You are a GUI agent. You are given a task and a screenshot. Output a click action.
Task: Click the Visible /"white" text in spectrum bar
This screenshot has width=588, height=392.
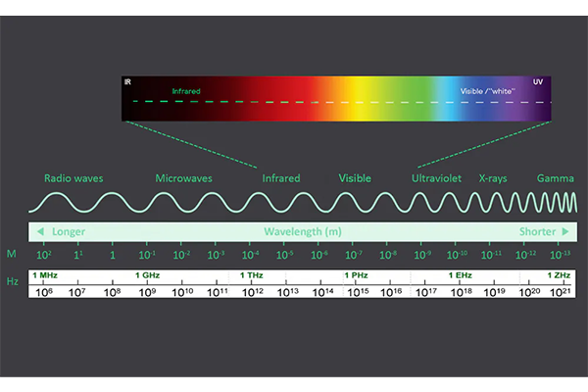[x=487, y=91]
